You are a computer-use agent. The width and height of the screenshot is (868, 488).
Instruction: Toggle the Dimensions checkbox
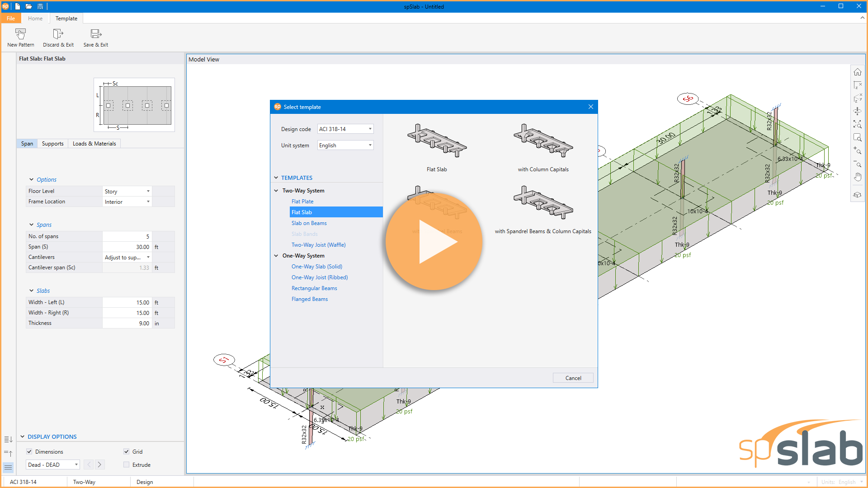[29, 451]
